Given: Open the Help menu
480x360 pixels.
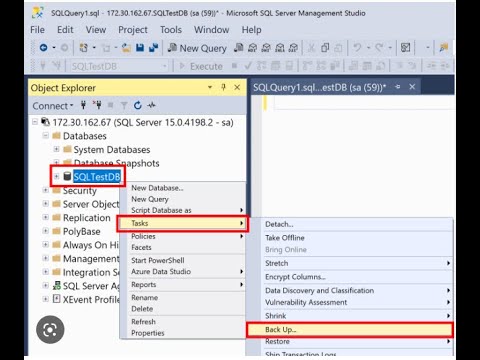Looking at the screenshot, I should point(251,30).
